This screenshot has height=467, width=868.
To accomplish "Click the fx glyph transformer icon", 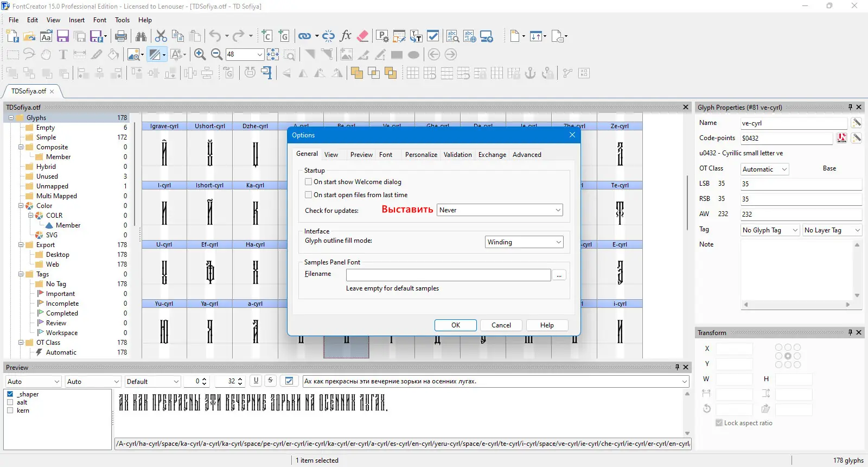I will (x=346, y=36).
